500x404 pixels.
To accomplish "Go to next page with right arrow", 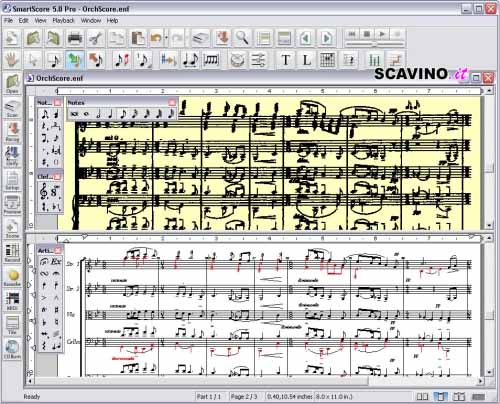I will point(326,38).
